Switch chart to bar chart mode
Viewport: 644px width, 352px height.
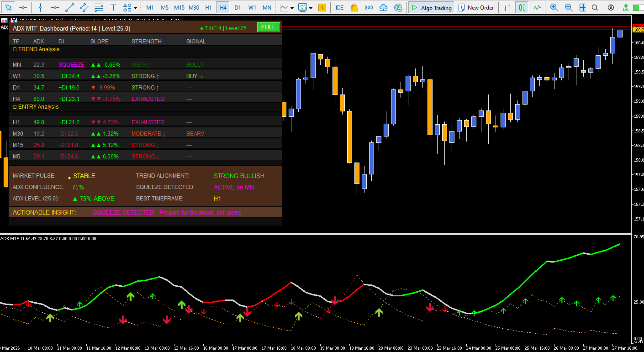tap(507, 7)
